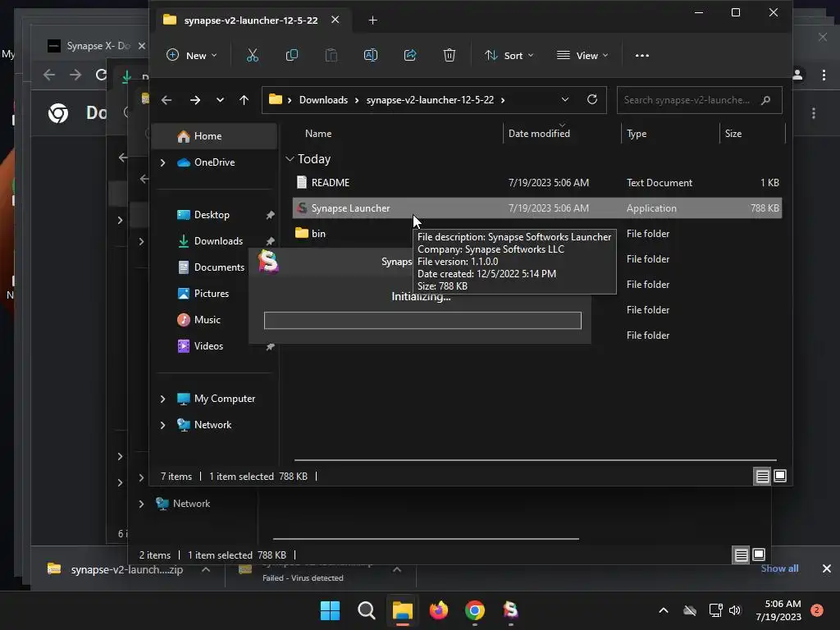Switch to details view icon in front Explorer status bar

pos(762,476)
